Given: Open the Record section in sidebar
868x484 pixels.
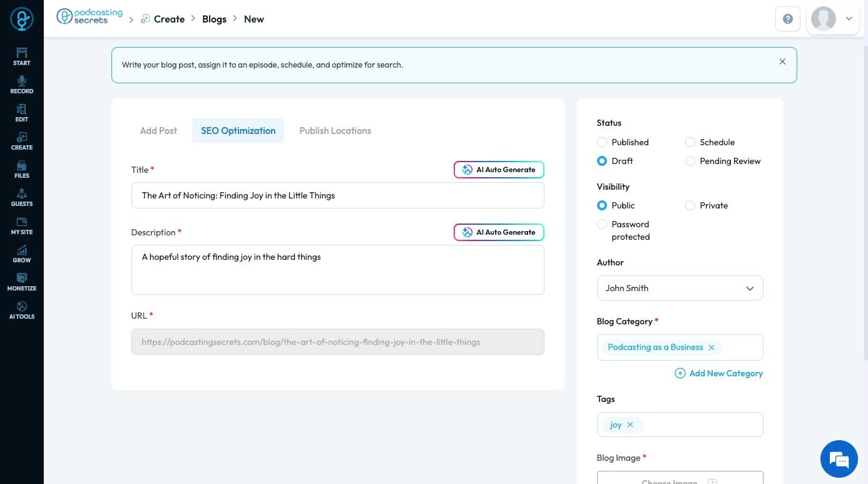Looking at the screenshot, I should point(21,85).
